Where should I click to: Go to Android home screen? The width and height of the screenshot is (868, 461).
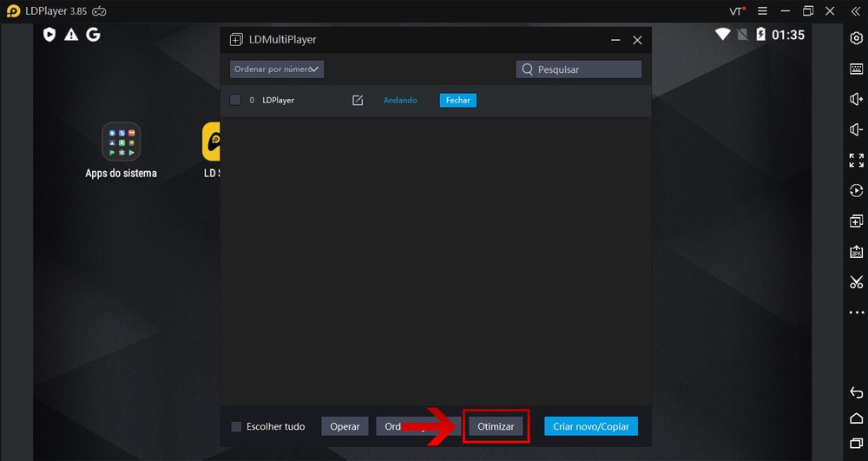856,418
